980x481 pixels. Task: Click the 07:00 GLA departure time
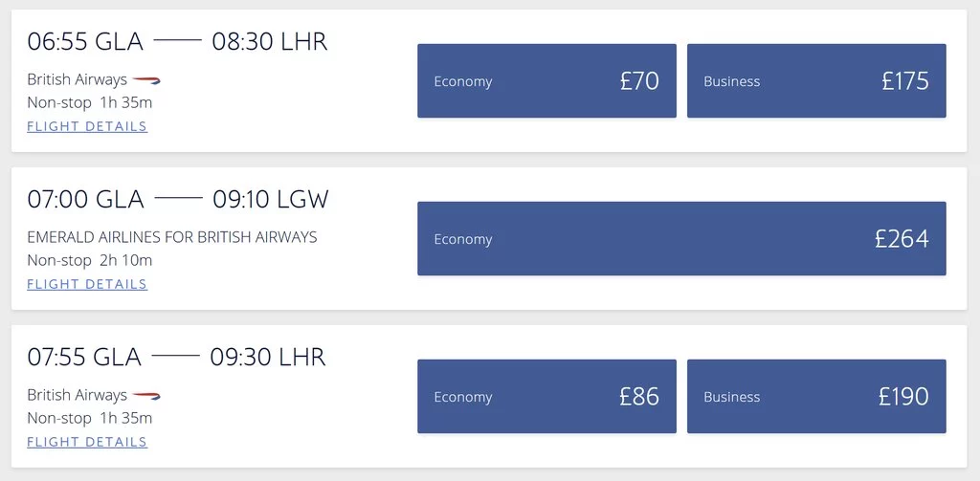(85, 200)
